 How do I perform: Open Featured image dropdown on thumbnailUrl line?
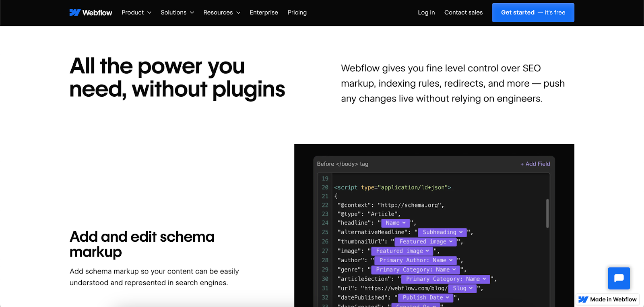pyautogui.click(x=425, y=242)
